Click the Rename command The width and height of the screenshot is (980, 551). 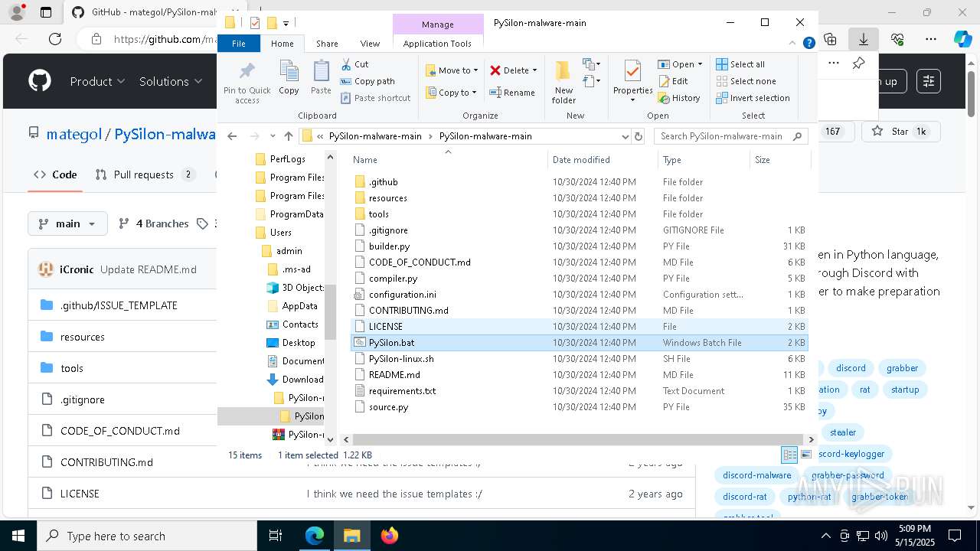[x=513, y=93]
